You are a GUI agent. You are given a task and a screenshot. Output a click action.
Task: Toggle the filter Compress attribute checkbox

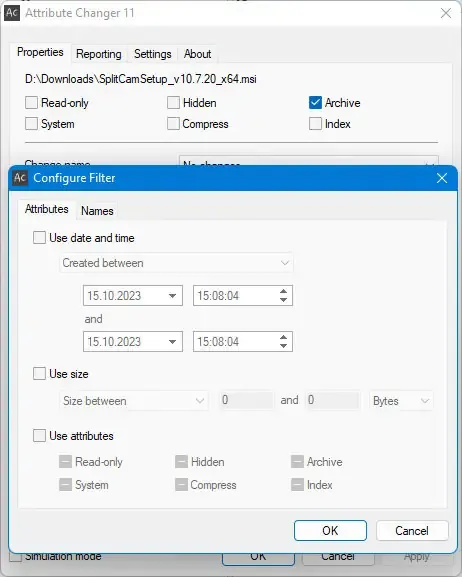click(181, 485)
